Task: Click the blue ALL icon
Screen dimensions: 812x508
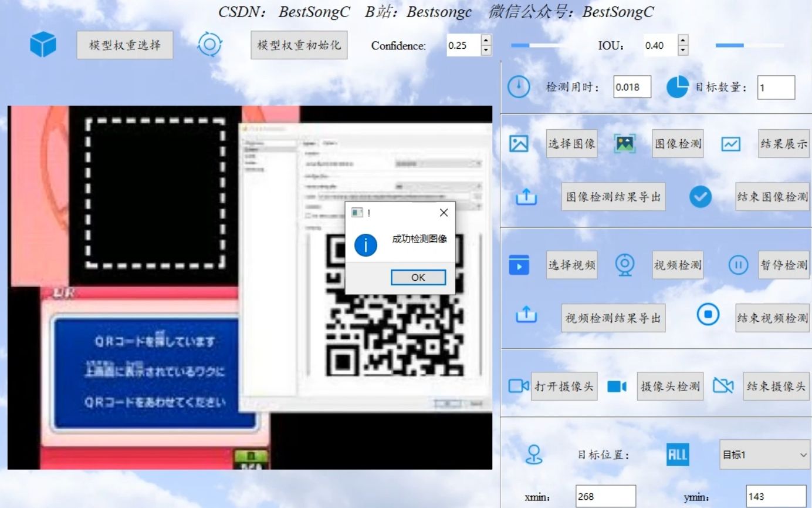Action: pos(678,455)
